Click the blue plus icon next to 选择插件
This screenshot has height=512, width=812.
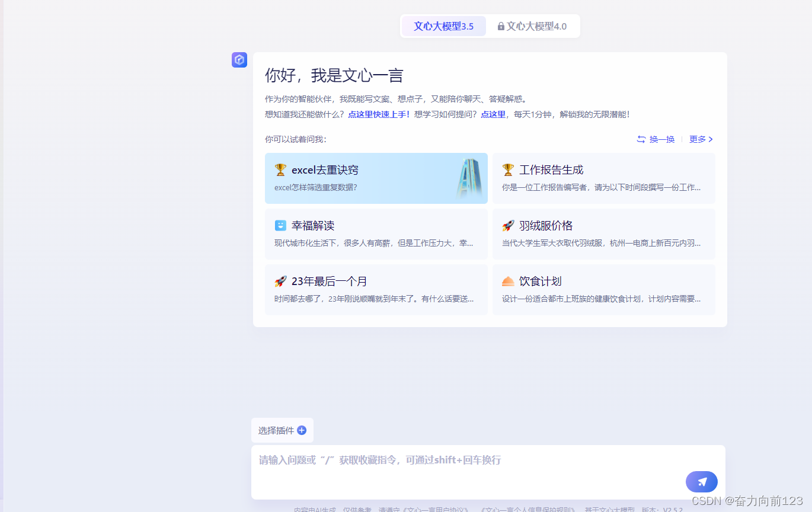pos(302,430)
